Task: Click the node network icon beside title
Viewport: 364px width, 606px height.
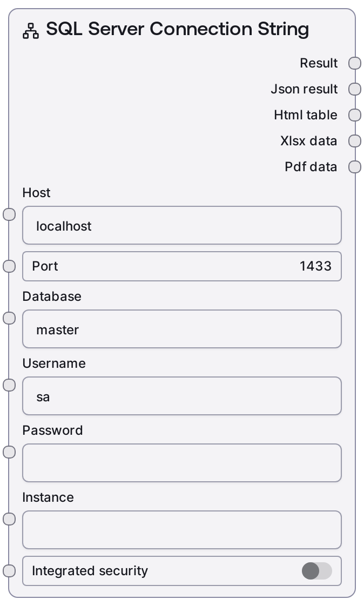Action: (x=31, y=32)
